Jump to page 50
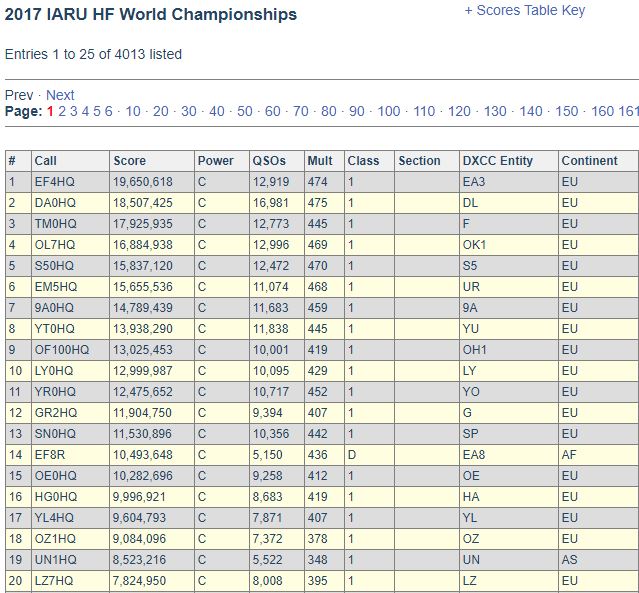Viewport: 639px width, 593px height. tap(245, 111)
